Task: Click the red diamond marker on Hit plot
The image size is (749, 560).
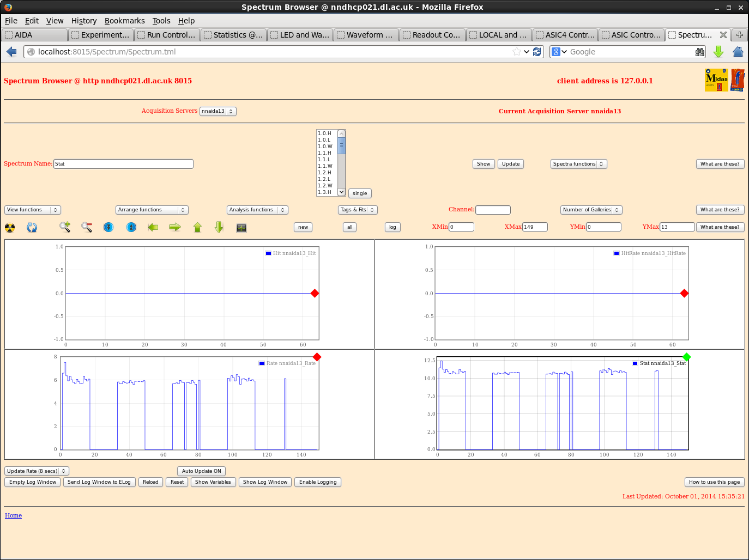Action: [315, 293]
